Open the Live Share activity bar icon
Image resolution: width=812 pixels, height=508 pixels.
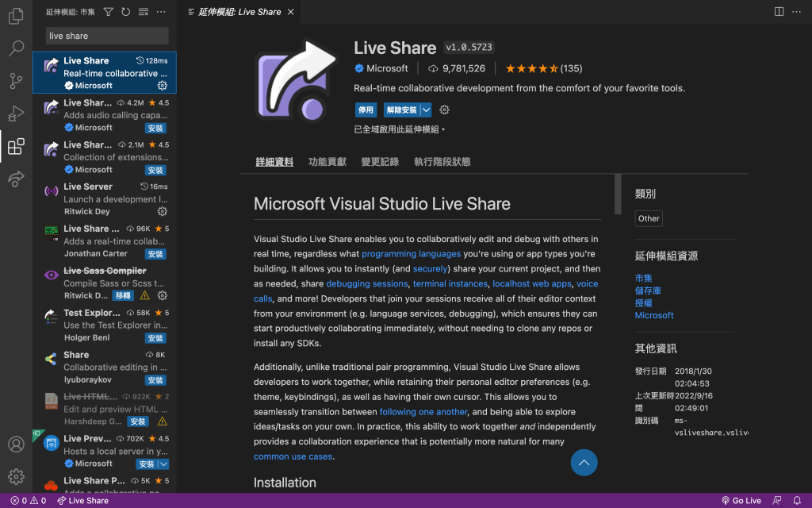pyautogui.click(x=16, y=179)
